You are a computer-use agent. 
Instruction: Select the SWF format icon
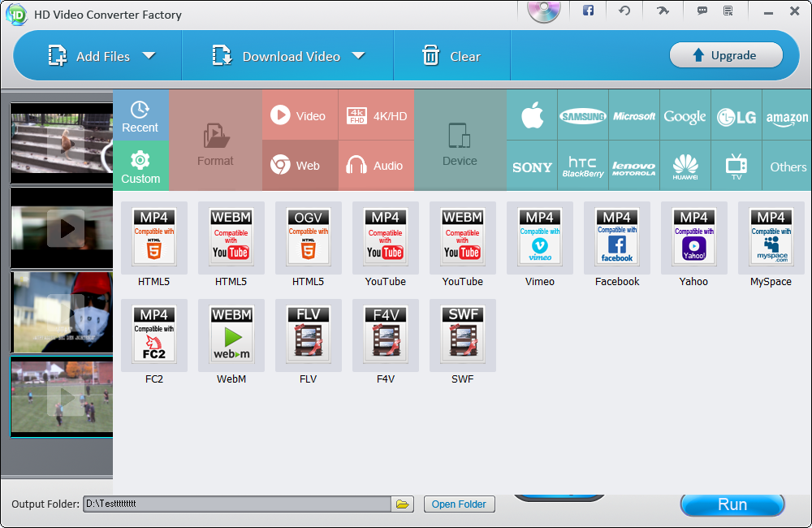pyautogui.click(x=463, y=335)
